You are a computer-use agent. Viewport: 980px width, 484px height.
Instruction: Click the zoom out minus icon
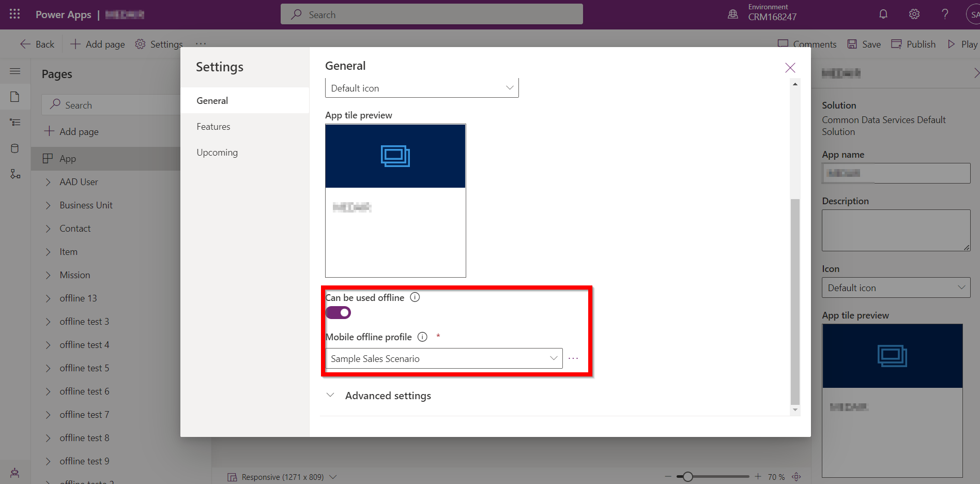(x=668, y=477)
